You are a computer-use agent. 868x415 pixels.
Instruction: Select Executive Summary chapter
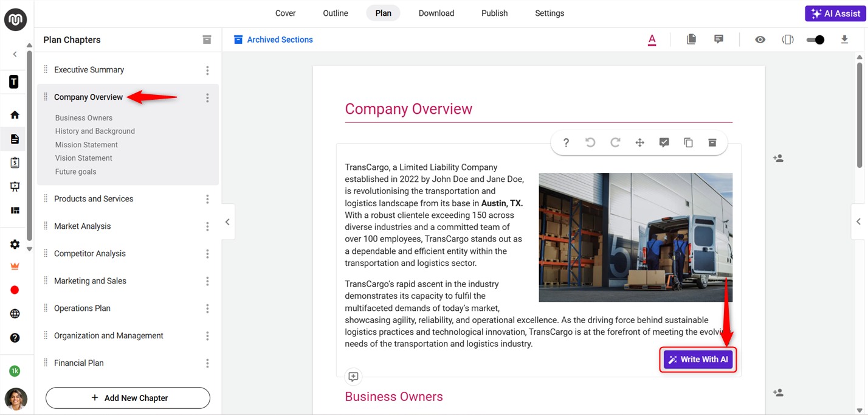point(89,70)
